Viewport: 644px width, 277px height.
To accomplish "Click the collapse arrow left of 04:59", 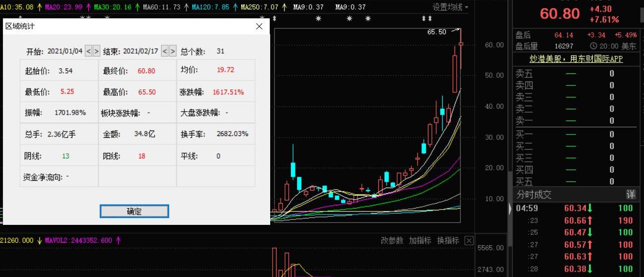I will pos(511,208).
